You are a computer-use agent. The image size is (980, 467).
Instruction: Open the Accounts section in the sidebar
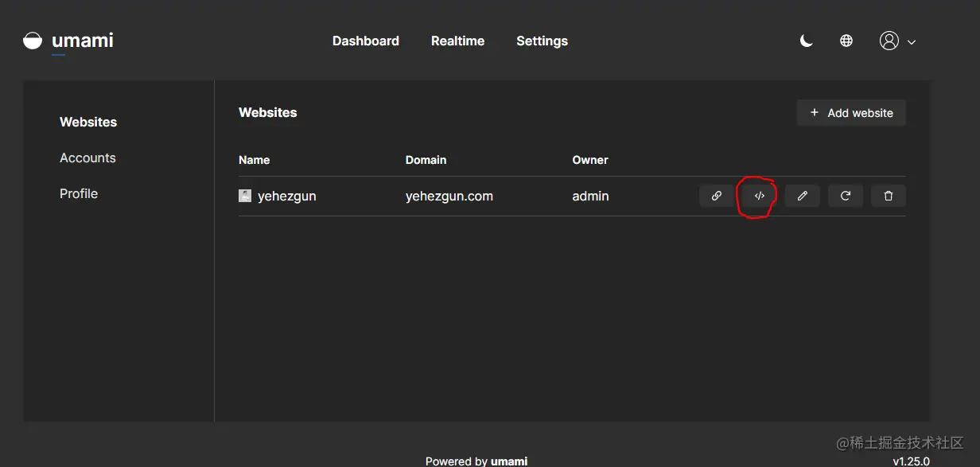click(x=87, y=158)
